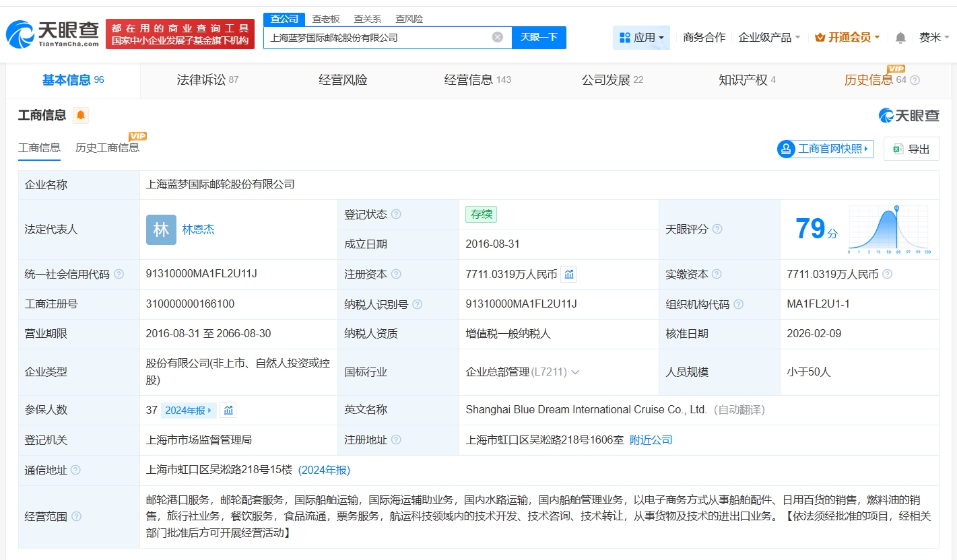Click the 天眼一下 search button

(x=539, y=37)
